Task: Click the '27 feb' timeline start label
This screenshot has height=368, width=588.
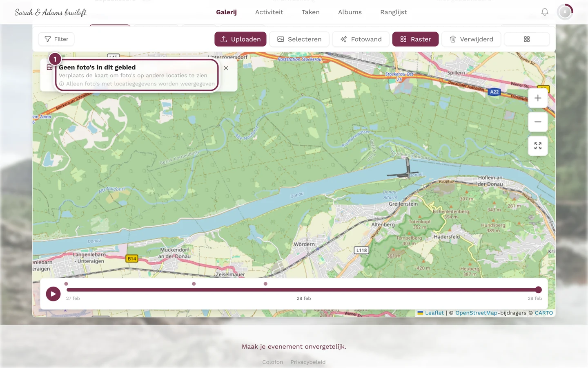Action: click(x=73, y=298)
